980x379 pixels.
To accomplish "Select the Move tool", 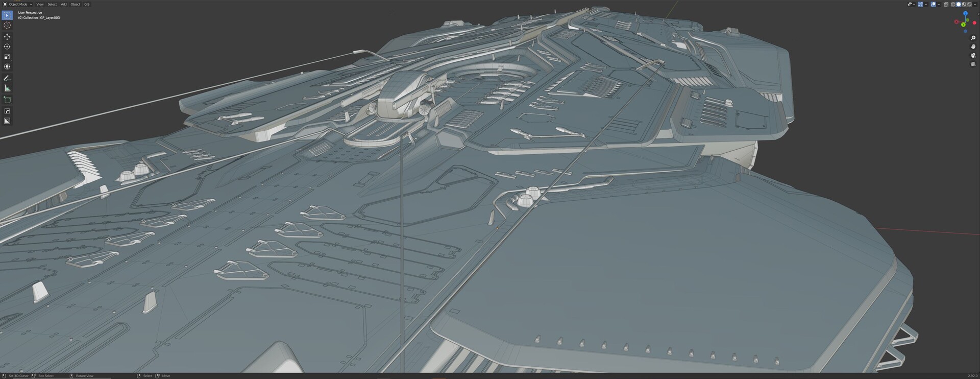I will [7, 37].
